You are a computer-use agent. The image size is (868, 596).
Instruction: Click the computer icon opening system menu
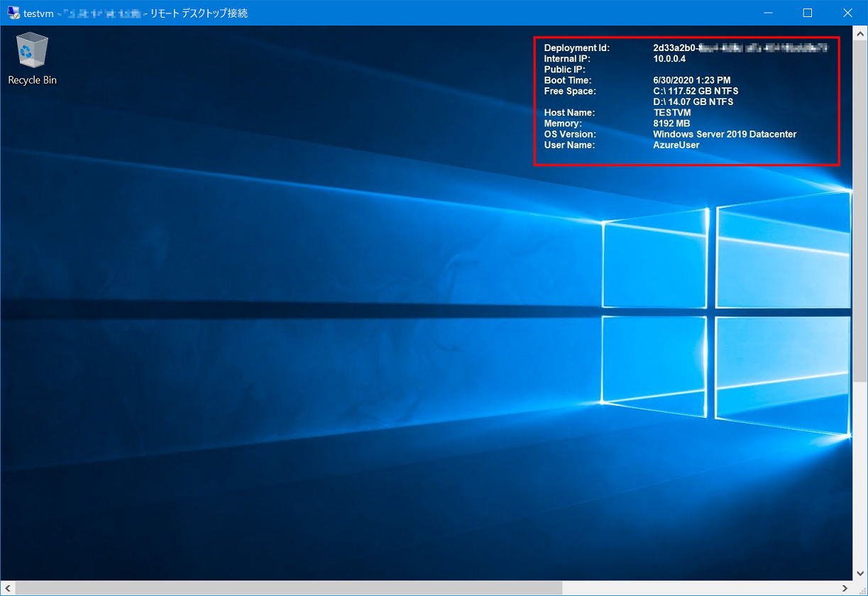click(12, 12)
